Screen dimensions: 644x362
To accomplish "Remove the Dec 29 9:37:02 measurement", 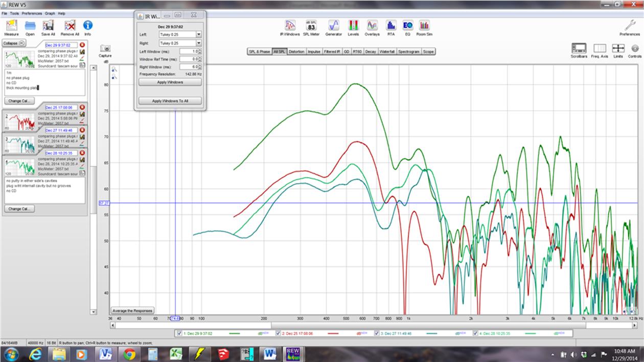I will [x=82, y=45].
